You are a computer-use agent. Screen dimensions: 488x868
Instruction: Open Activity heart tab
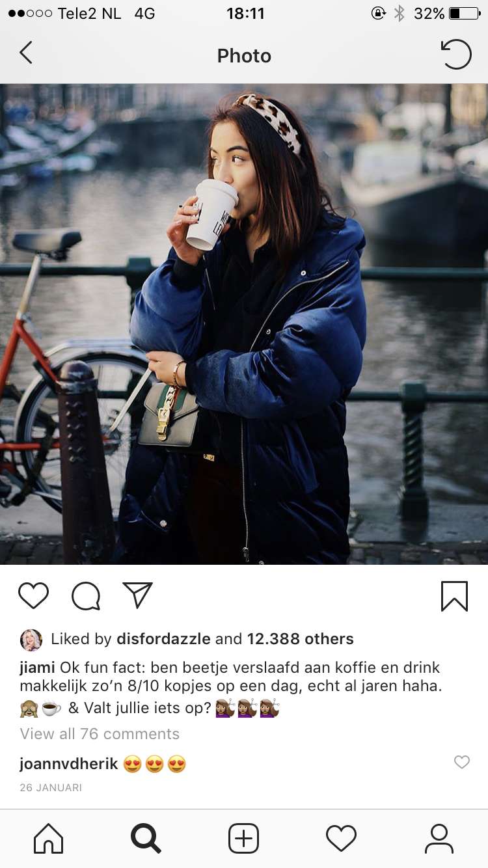pyautogui.click(x=342, y=839)
